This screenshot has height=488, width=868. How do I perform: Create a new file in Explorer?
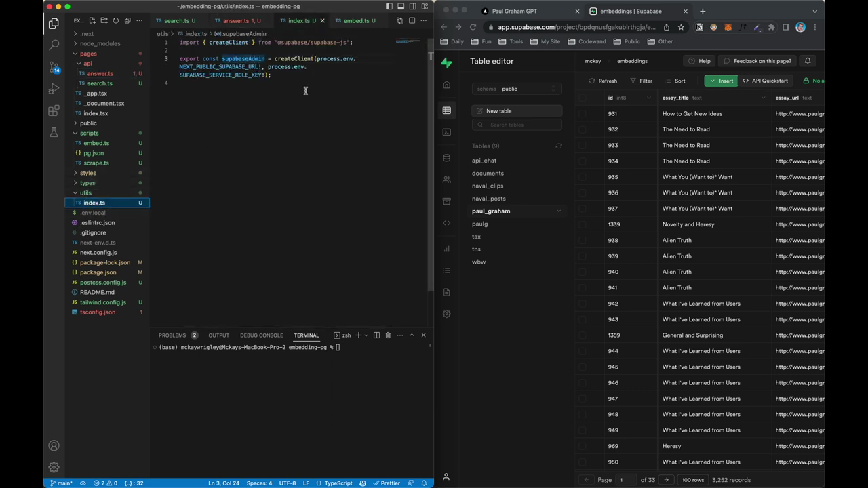pos(92,20)
